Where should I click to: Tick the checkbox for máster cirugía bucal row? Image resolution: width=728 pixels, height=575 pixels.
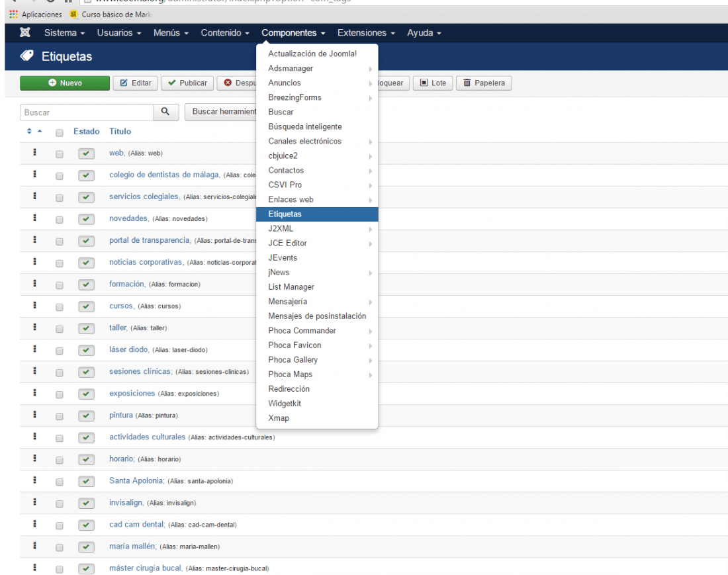pos(60,569)
